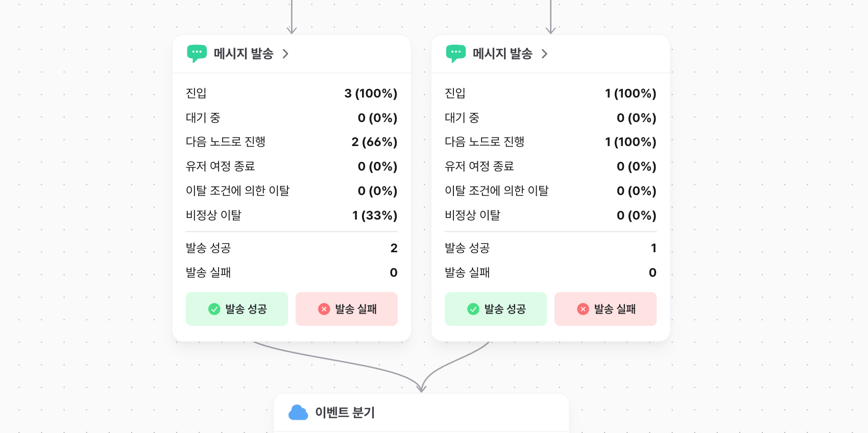868x433 pixels.
Task: Click the 발송 실패 button on the right node
Action: 605,309
